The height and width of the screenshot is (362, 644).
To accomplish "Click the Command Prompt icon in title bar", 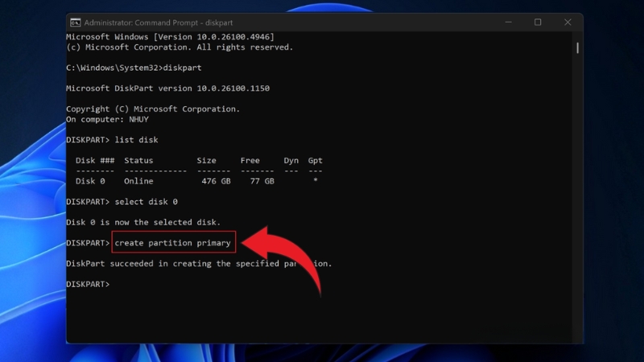I will [x=75, y=23].
